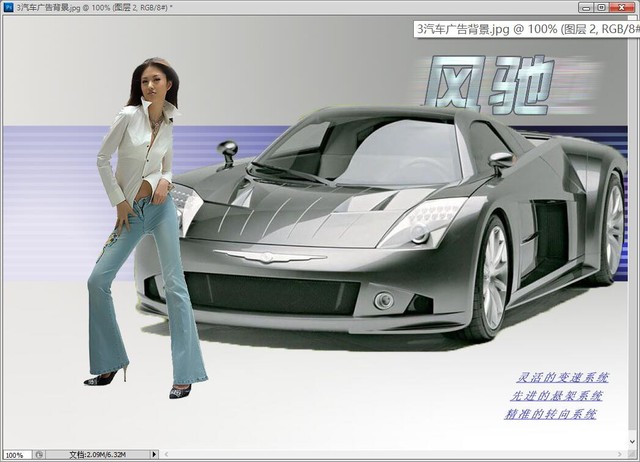Open the status bar info options arrow

153,454
